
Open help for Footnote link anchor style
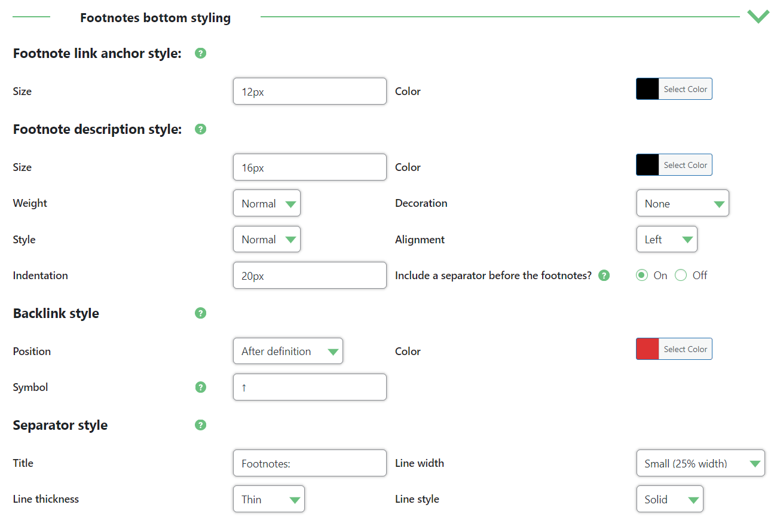tap(200, 53)
